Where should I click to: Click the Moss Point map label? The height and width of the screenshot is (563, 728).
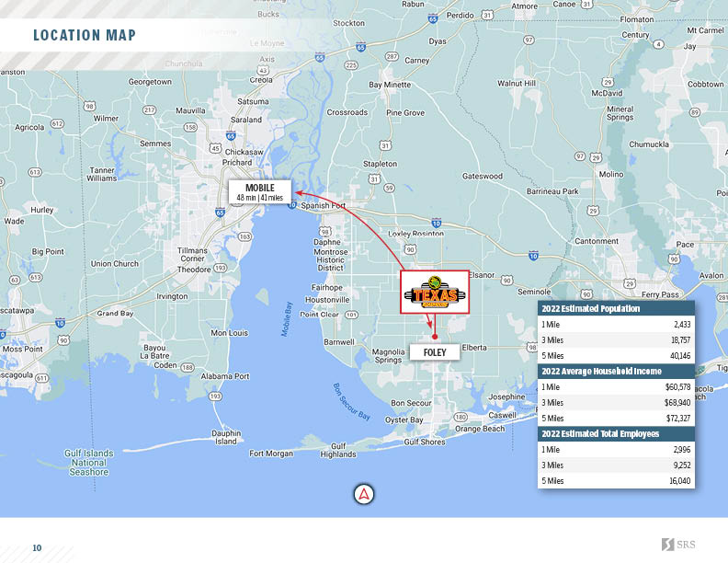pos(22,349)
